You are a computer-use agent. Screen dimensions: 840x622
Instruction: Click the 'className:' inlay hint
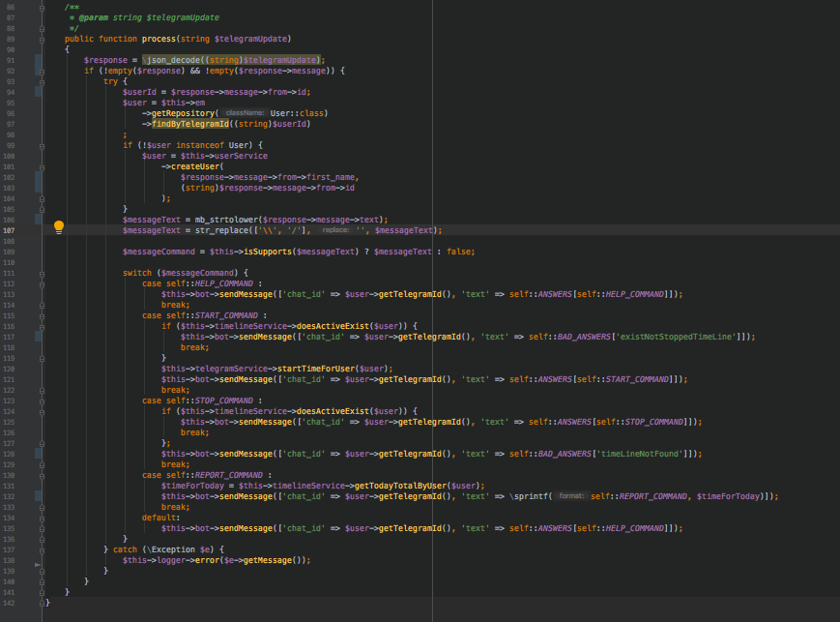click(x=245, y=113)
